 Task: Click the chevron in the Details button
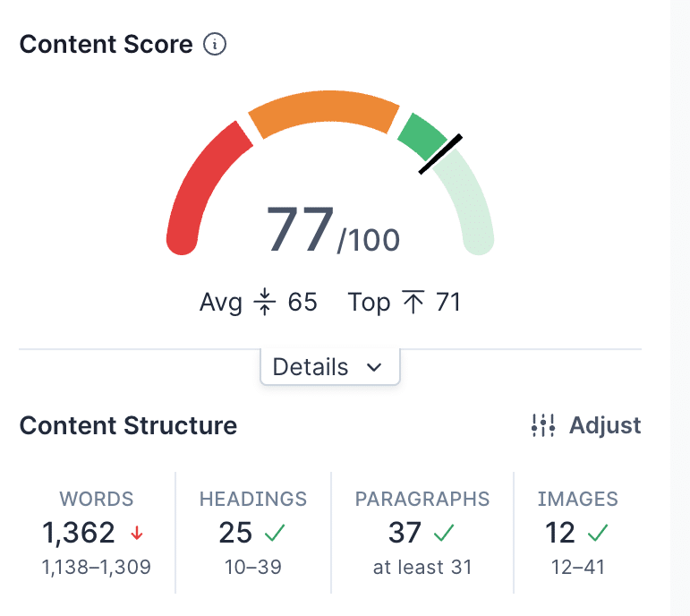[374, 367]
